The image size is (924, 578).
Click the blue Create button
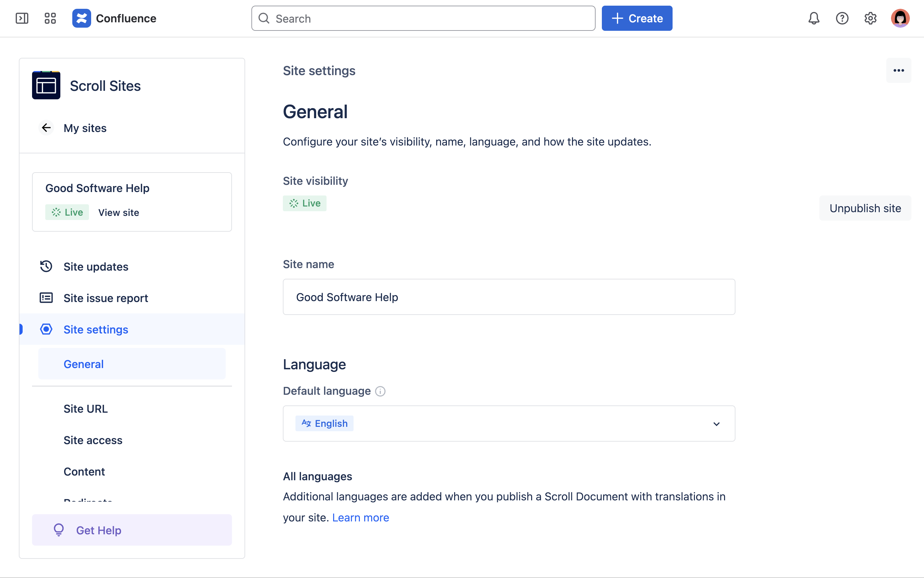coord(637,18)
